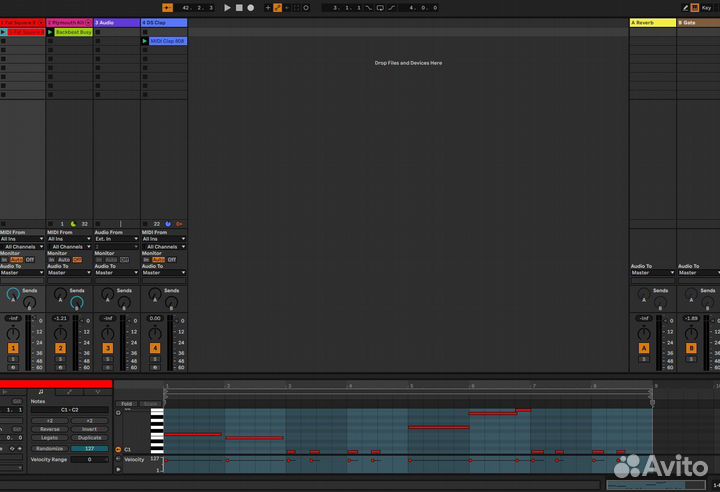Solo track 3 with the S button
Image resolution: width=720 pixels, height=492 pixels.
tap(107, 358)
